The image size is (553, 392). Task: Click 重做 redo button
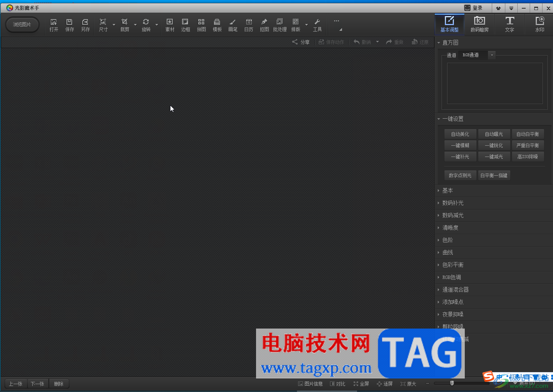395,42
